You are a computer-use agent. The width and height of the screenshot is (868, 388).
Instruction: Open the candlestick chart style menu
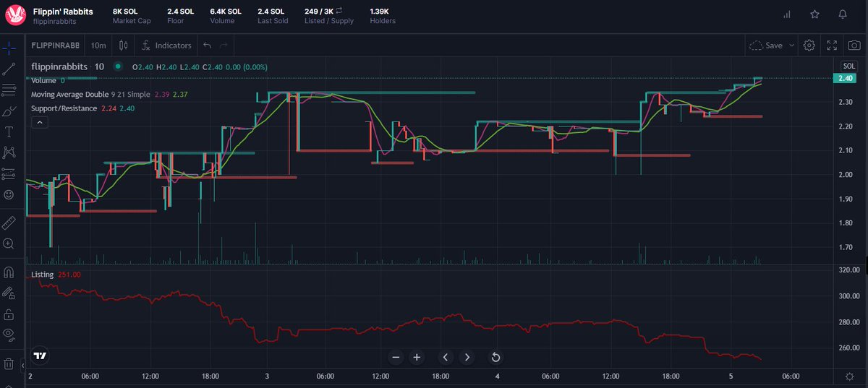point(123,45)
